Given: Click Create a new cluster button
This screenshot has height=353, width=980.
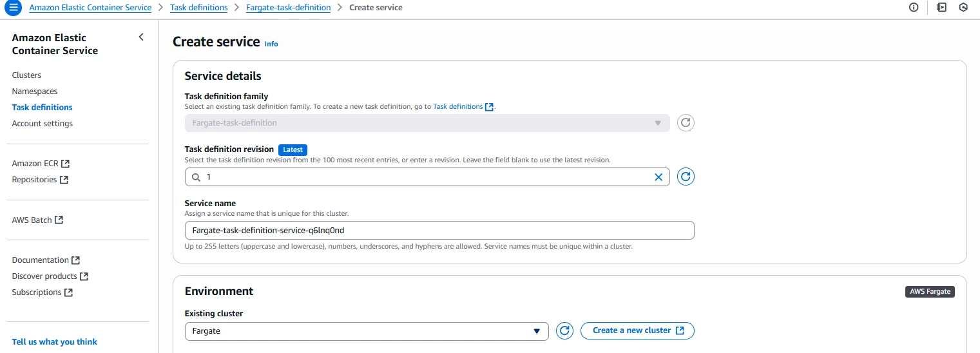Looking at the screenshot, I should [637, 330].
